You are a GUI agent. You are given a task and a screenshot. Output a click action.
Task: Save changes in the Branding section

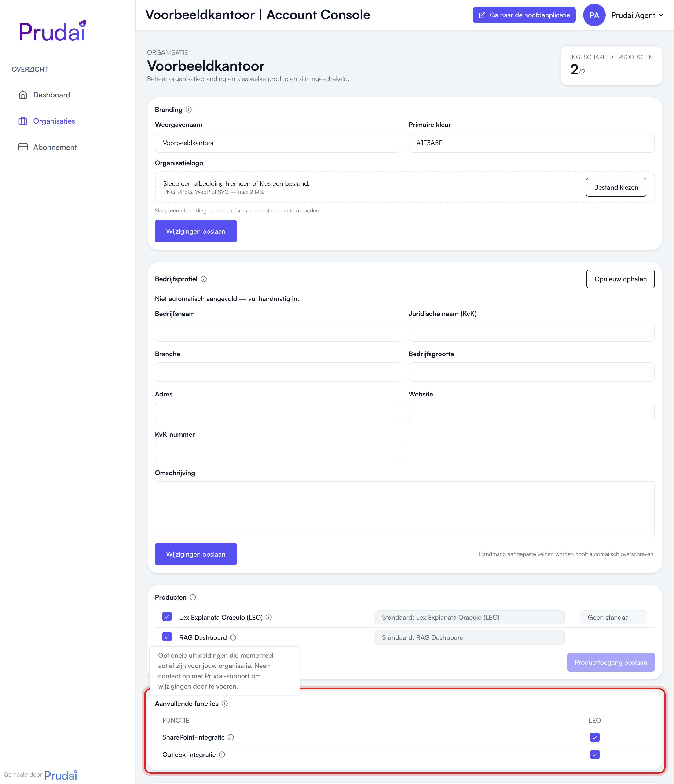[x=196, y=231]
